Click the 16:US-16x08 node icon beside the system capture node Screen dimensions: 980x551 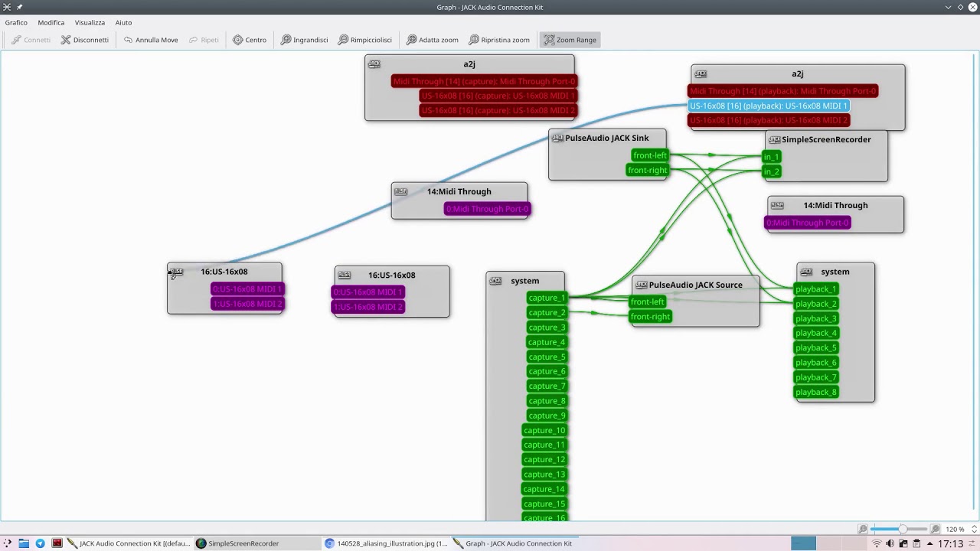pyautogui.click(x=345, y=275)
